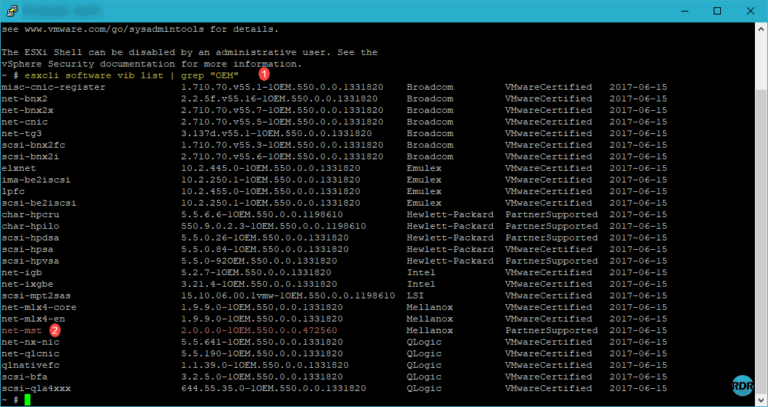Click Intel vendor in net-igb row

coord(421,272)
